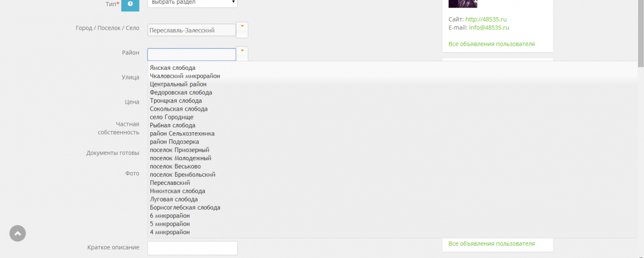Select Ямская слобода from the list
This screenshot has height=258, width=644.
(173, 68)
